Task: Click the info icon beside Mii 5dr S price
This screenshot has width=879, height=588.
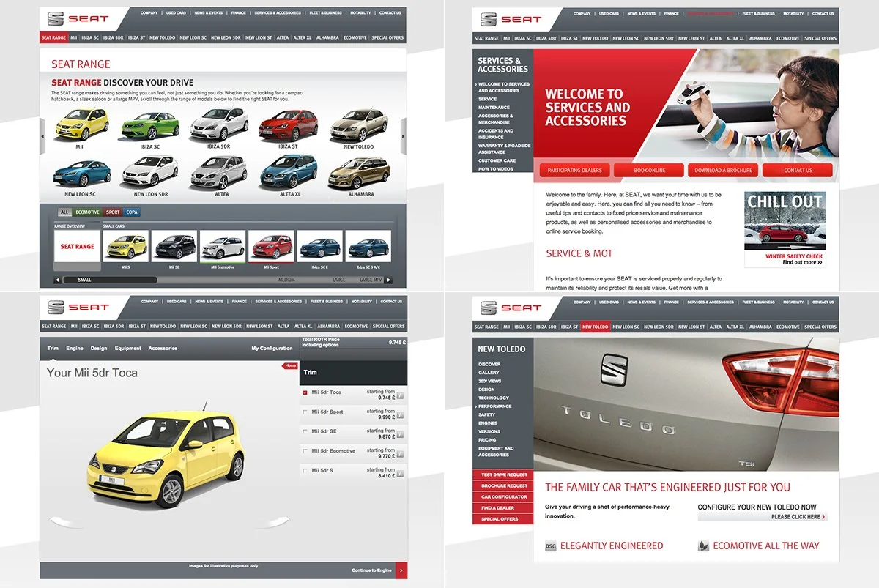Action: (x=400, y=475)
